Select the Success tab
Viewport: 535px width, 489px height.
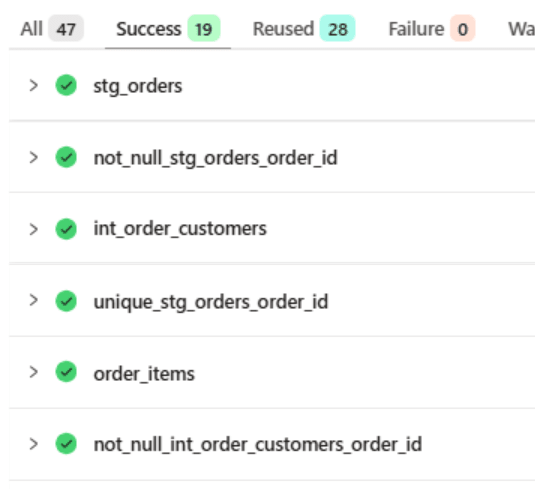(168, 29)
